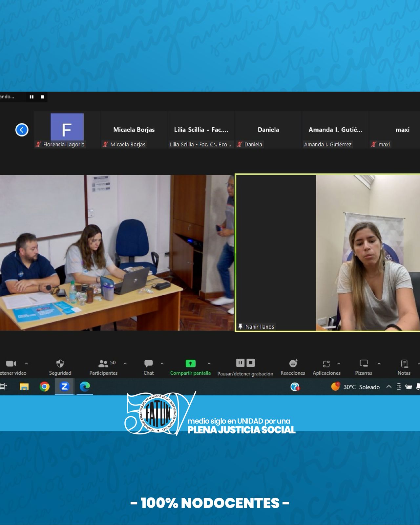420x525 pixels.
Task: Show hidden system tray icons
Action: tap(389, 387)
